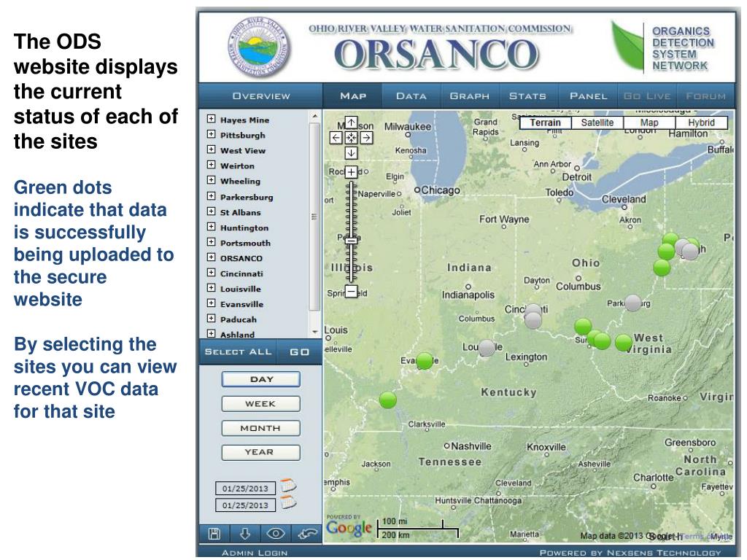Viewport: 747px width, 560px height.
Task: Pan the map left with arrow
Action: point(336,138)
